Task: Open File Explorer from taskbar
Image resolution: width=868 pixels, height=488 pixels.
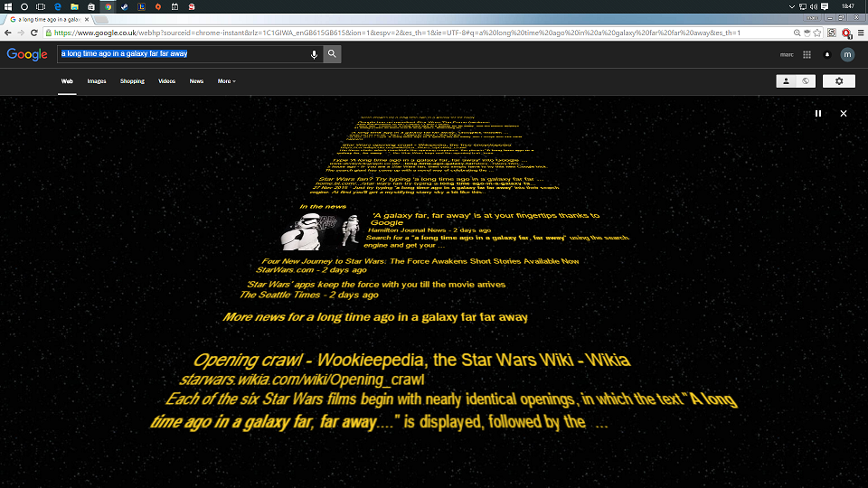Action: tap(74, 6)
